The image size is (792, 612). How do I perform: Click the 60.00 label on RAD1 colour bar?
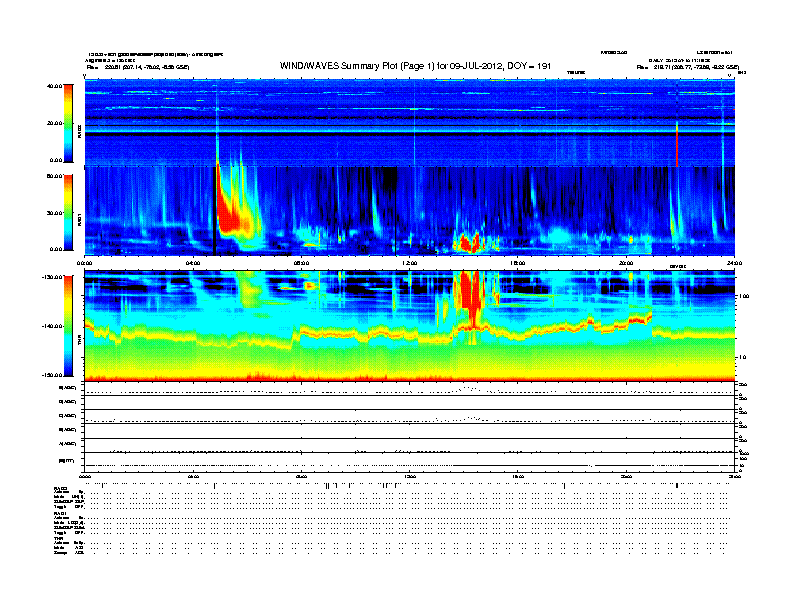(55, 176)
